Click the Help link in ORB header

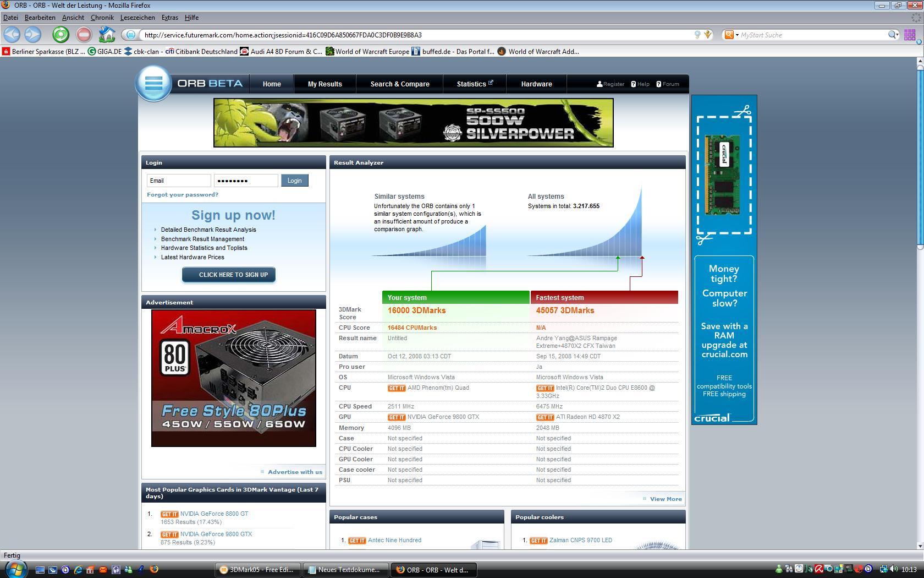(640, 84)
